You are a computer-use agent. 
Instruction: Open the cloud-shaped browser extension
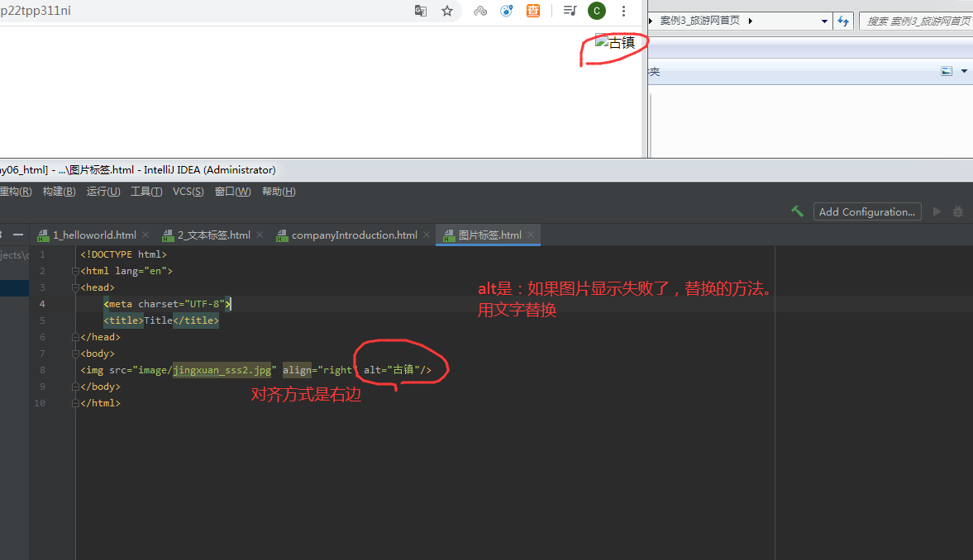coord(480,11)
